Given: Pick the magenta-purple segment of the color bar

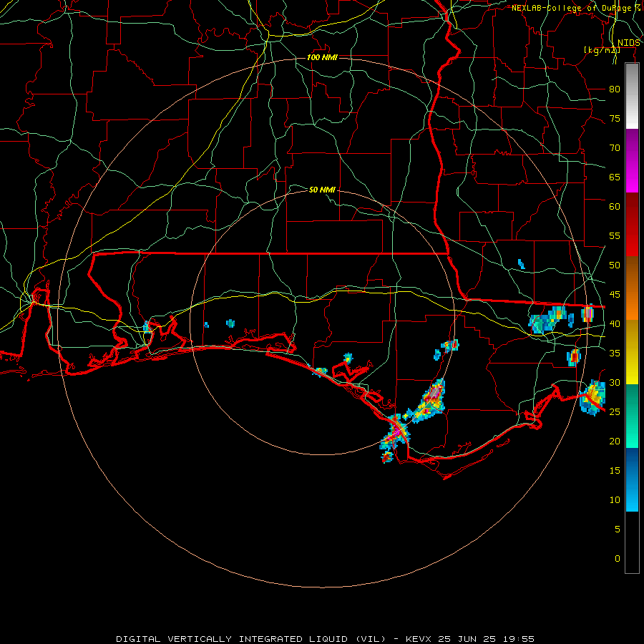Looking at the screenshot, I should point(632,160).
